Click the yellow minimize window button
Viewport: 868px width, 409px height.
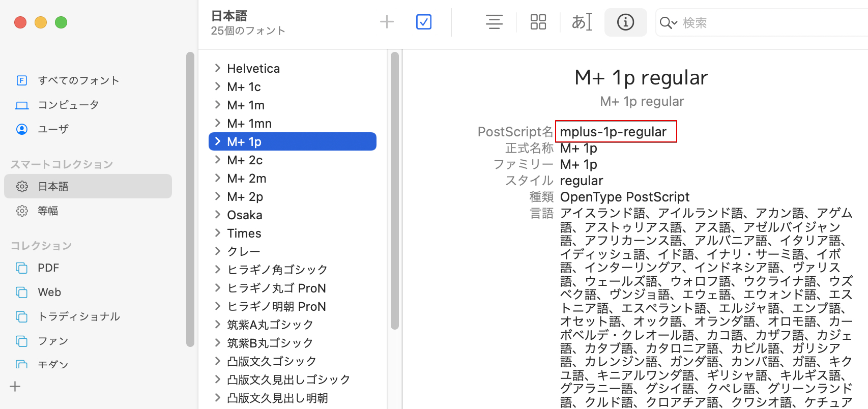click(41, 22)
